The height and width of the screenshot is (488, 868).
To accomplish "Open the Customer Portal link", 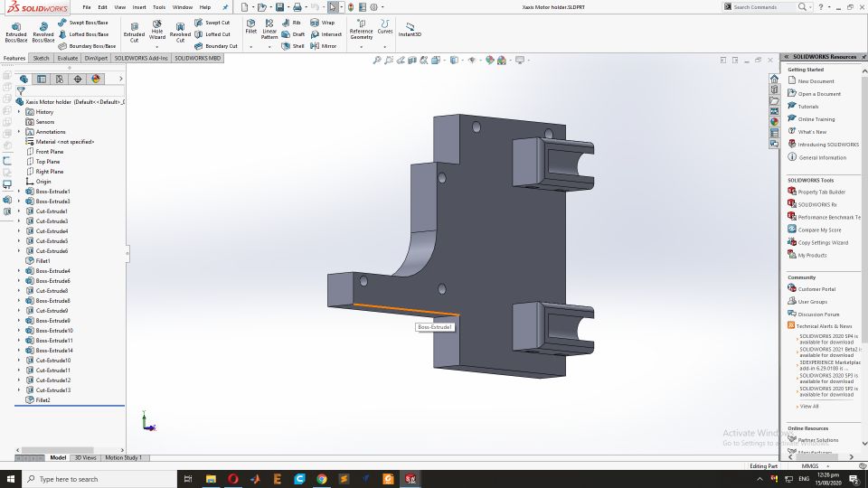I will [x=816, y=289].
